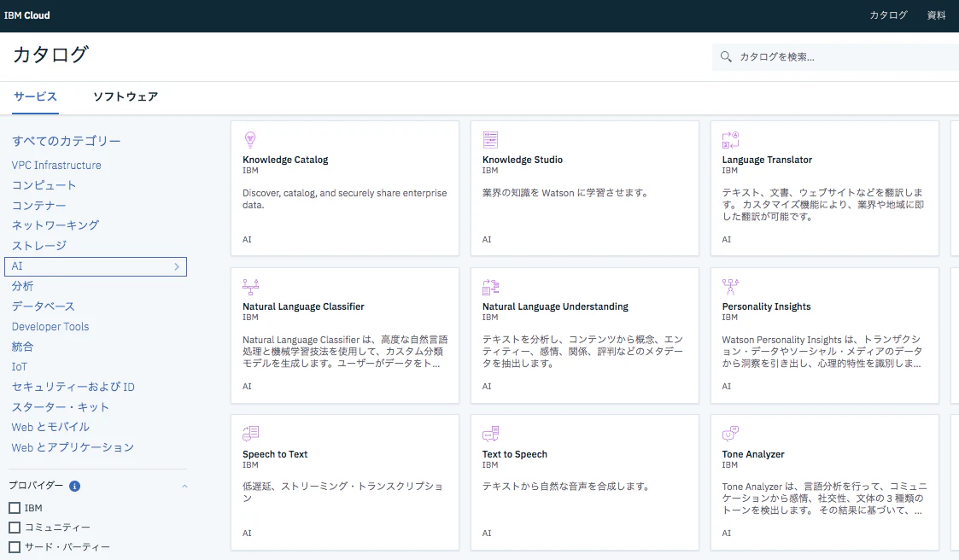
Task: Open カタログ in the top navigation
Action: tap(888, 15)
